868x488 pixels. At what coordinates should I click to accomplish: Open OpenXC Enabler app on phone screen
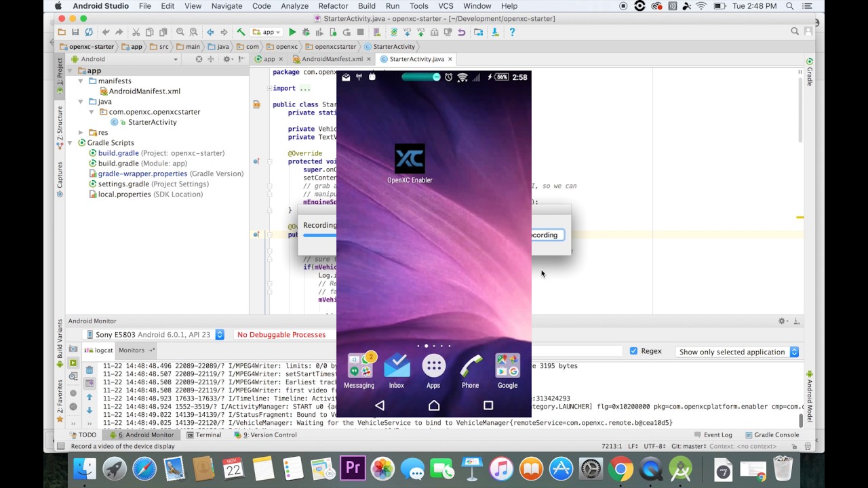410,163
